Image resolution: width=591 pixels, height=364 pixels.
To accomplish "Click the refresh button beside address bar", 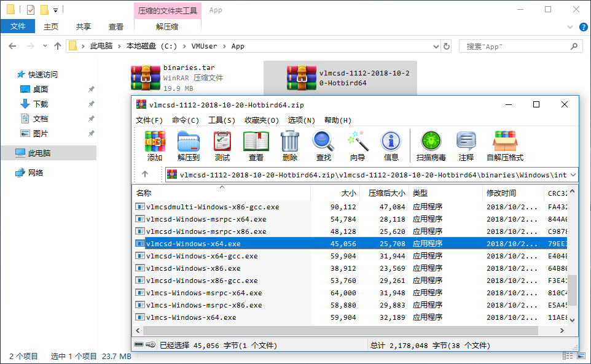I will 447,46.
